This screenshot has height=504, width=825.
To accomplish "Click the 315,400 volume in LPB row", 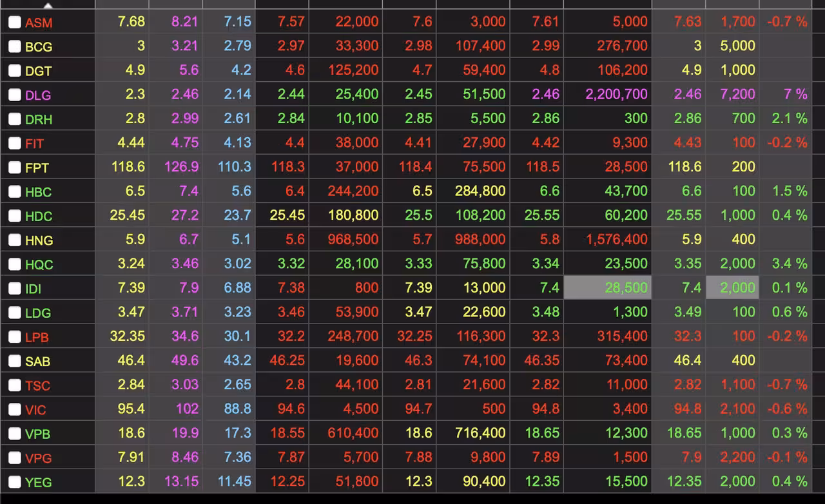I will (x=622, y=336).
